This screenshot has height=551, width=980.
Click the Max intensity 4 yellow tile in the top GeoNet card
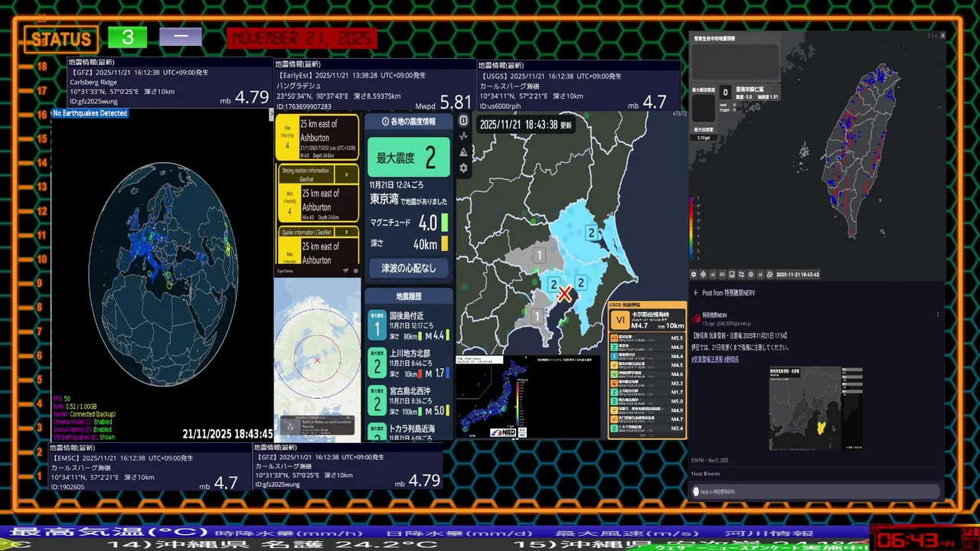pyautogui.click(x=287, y=137)
